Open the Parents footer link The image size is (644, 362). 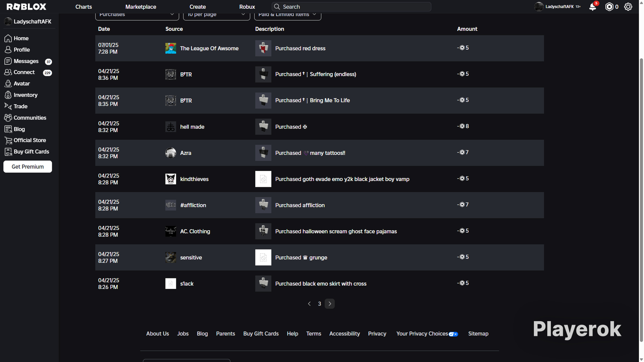click(x=226, y=334)
